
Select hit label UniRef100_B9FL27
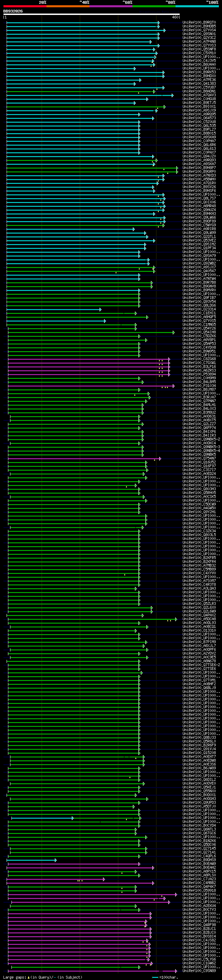pos(199,129)
